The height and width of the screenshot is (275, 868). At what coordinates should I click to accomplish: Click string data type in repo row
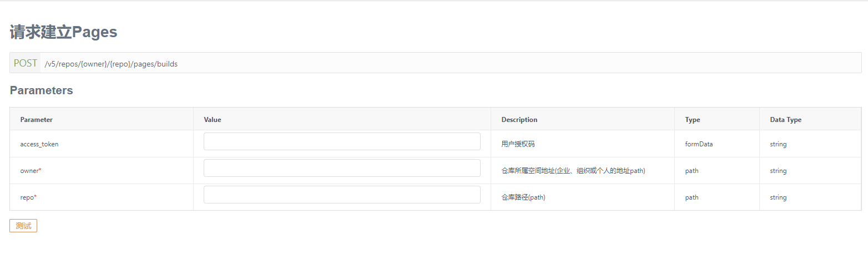[778, 197]
